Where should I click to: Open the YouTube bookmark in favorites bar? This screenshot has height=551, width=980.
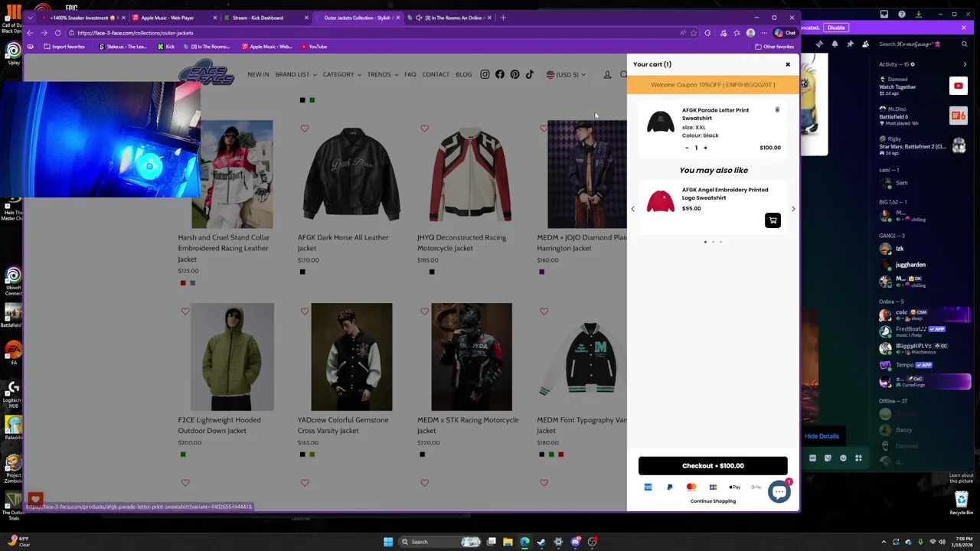click(x=314, y=47)
